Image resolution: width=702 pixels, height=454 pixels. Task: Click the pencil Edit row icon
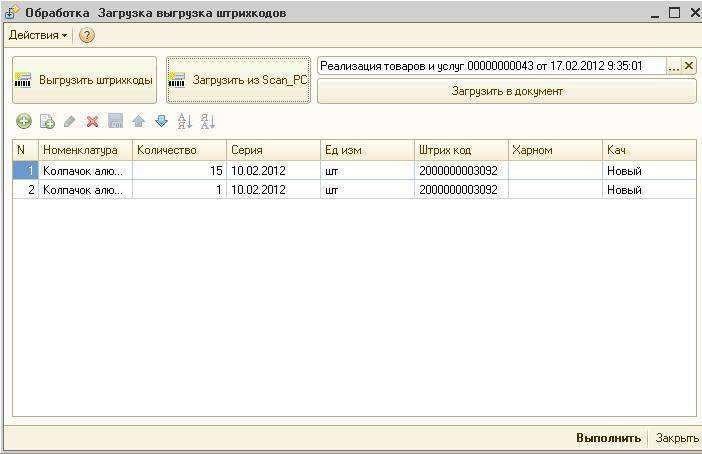point(69,121)
